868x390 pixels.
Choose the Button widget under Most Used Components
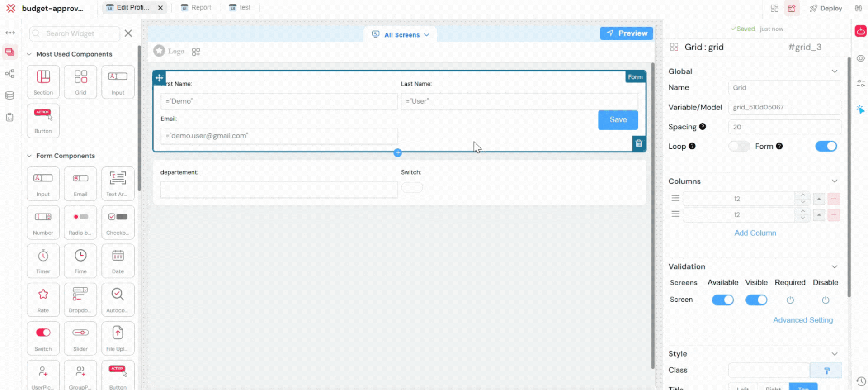pos(43,120)
